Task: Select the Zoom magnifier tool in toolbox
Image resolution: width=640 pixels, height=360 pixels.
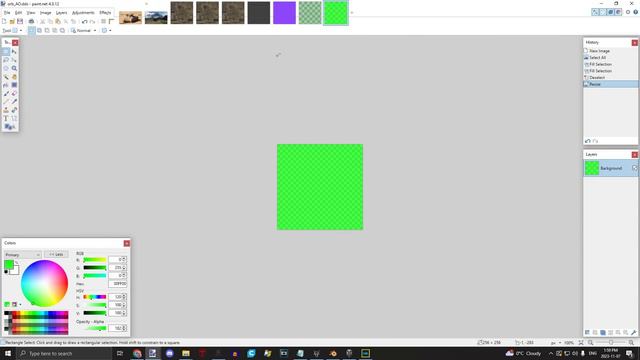Action: click(14, 69)
